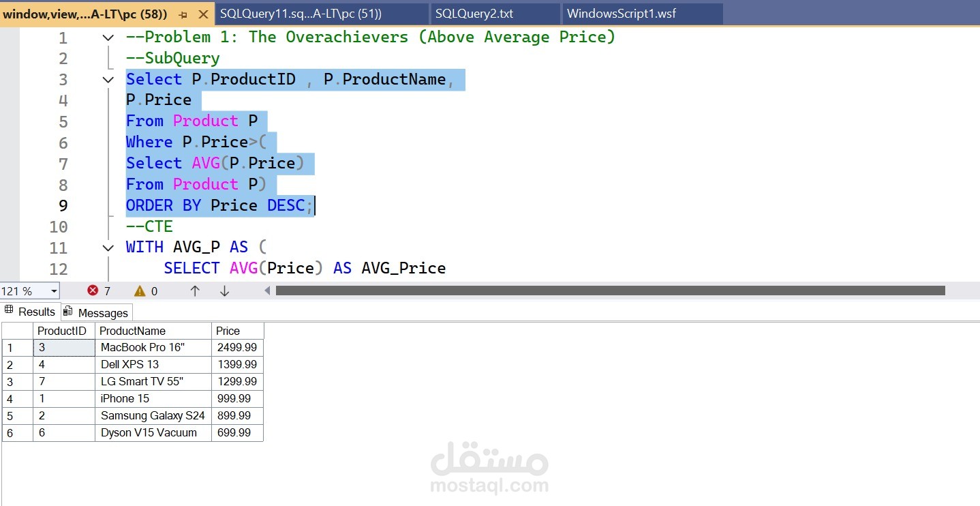Image resolution: width=980 pixels, height=506 pixels.
Task: Click 'Where P.Price>(' on line 6
Action: click(x=196, y=143)
